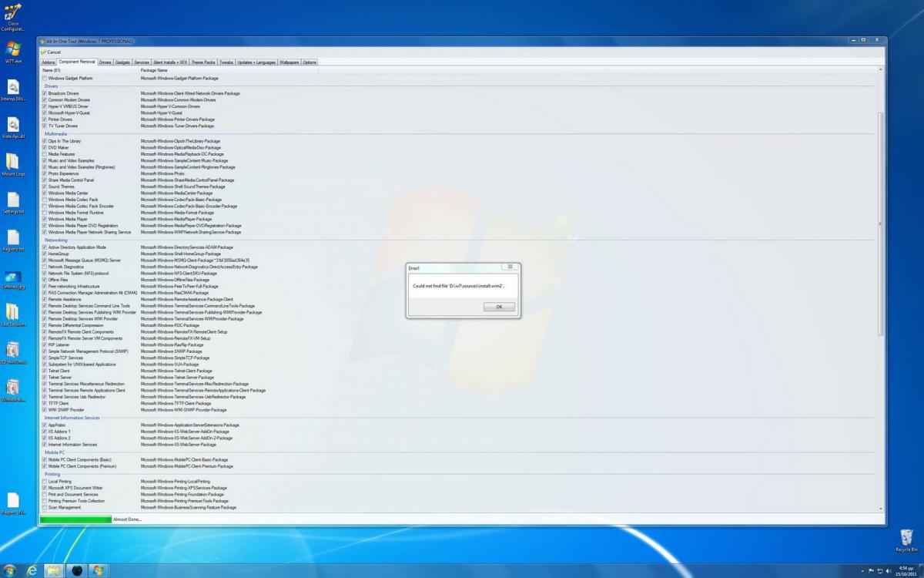This screenshot has height=578, width=924.
Task: Select the Last Sessions folder icon
Action: click(x=13, y=315)
